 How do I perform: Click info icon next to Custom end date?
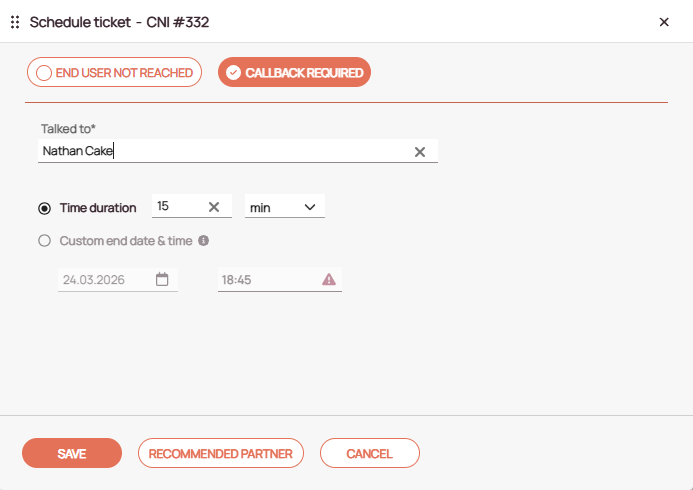point(203,241)
